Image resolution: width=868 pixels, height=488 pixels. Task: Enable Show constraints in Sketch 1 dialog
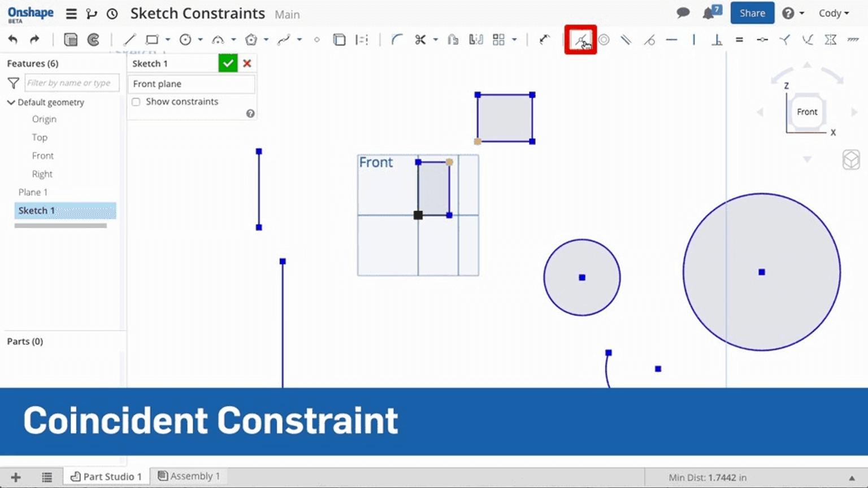coord(136,102)
